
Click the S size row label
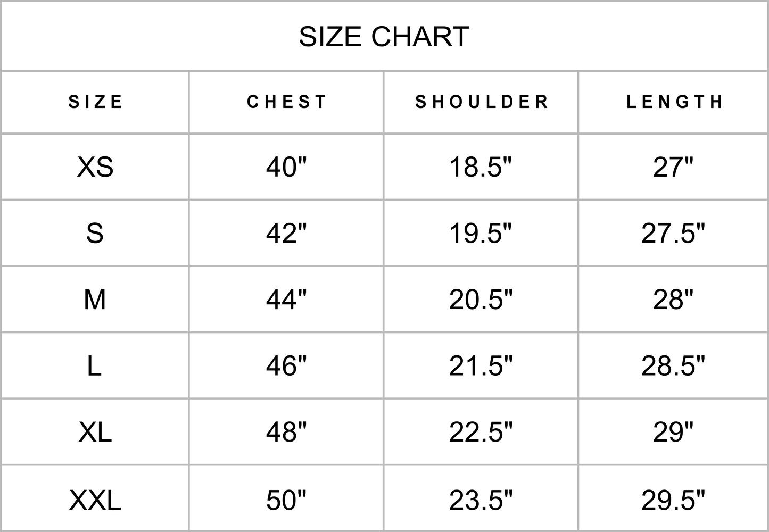[95, 233]
